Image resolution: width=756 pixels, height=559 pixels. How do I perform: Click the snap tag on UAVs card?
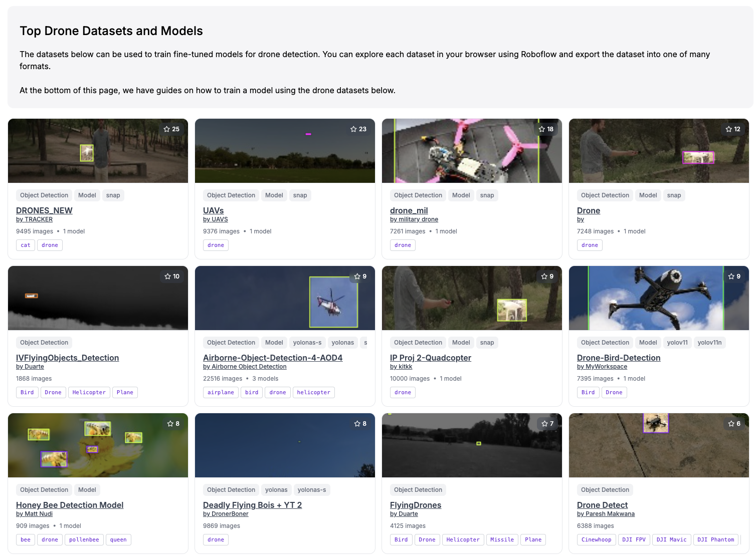(300, 195)
